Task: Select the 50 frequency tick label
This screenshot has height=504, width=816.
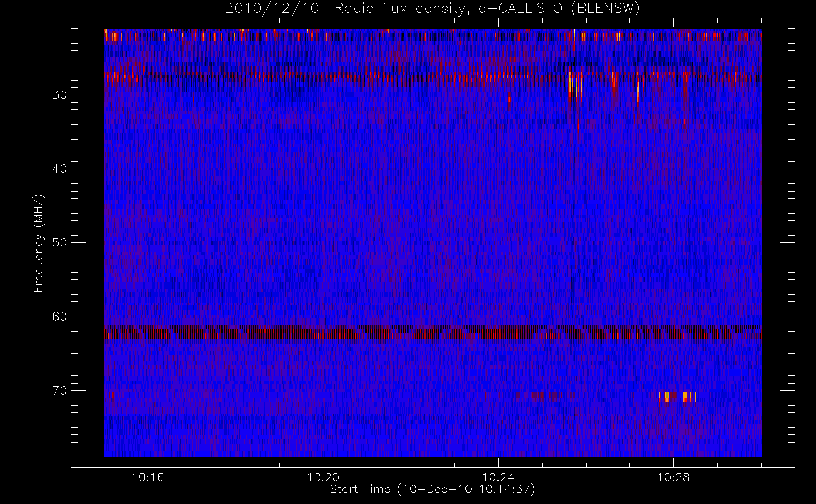Action: [x=60, y=243]
